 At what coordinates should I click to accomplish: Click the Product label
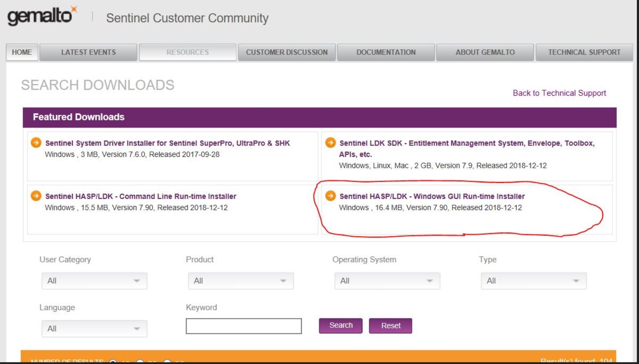pyautogui.click(x=200, y=259)
